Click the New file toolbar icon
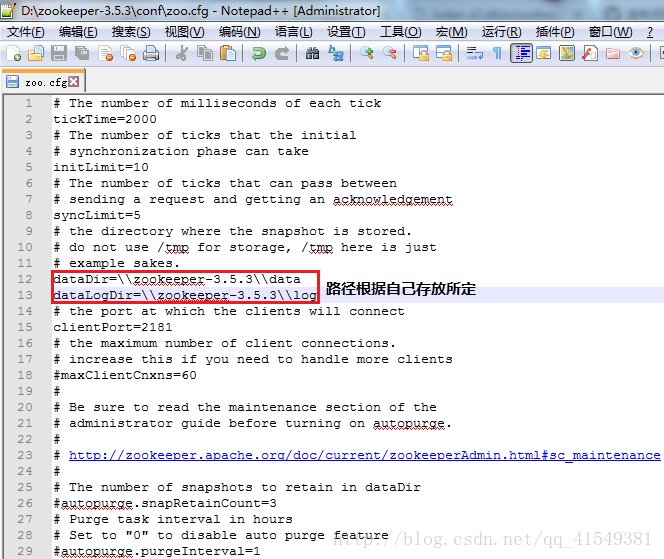The width and height of the screenshot is (664, 559). coord(14,53)
